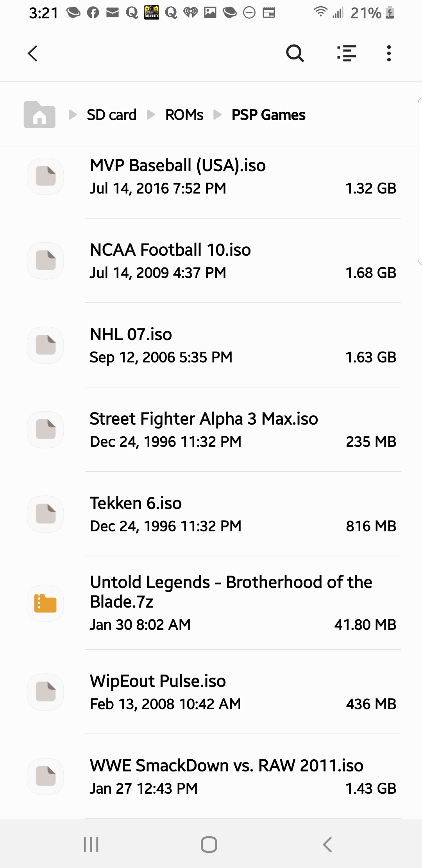Select the NHL 07.iso file icon
This screenshot has height=868, width=422.
click(46, 345)
